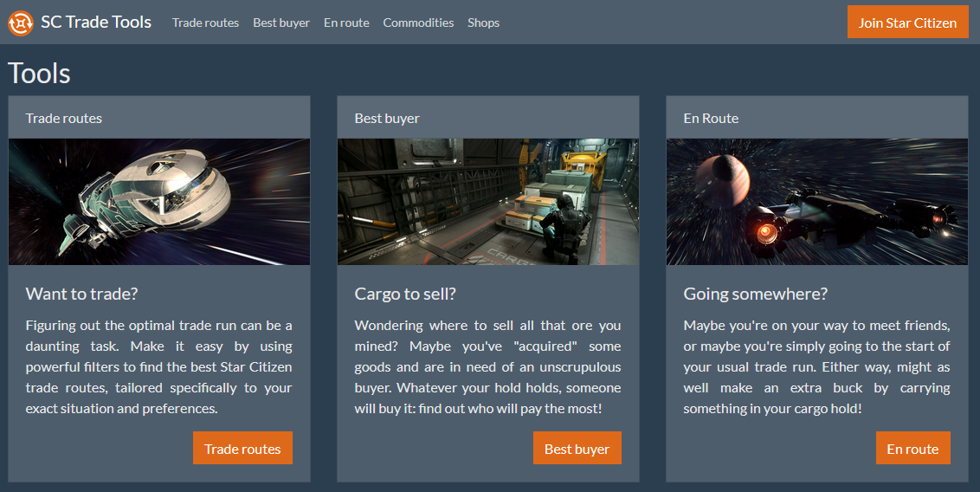The height and width of the screenshot is (492, 980).
Task: Open Best buyer in the top navigation
Action: pyautogui.click(x=281, y=23)
